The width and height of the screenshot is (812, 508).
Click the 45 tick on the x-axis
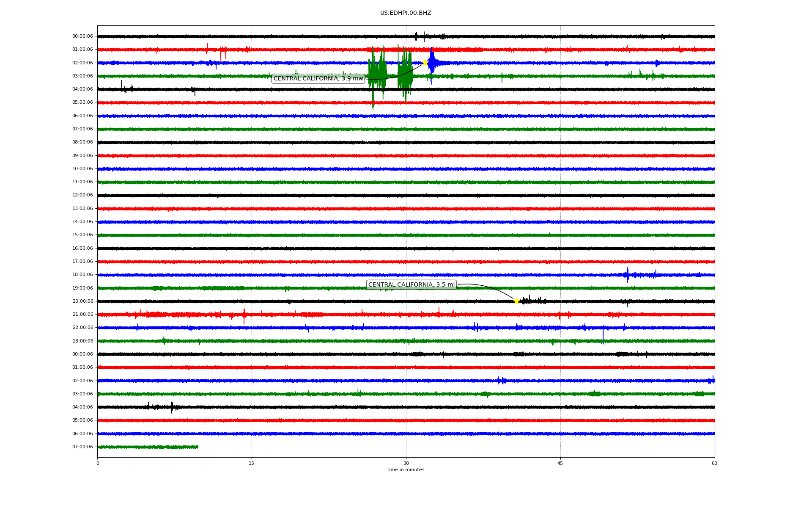(560, 463)
